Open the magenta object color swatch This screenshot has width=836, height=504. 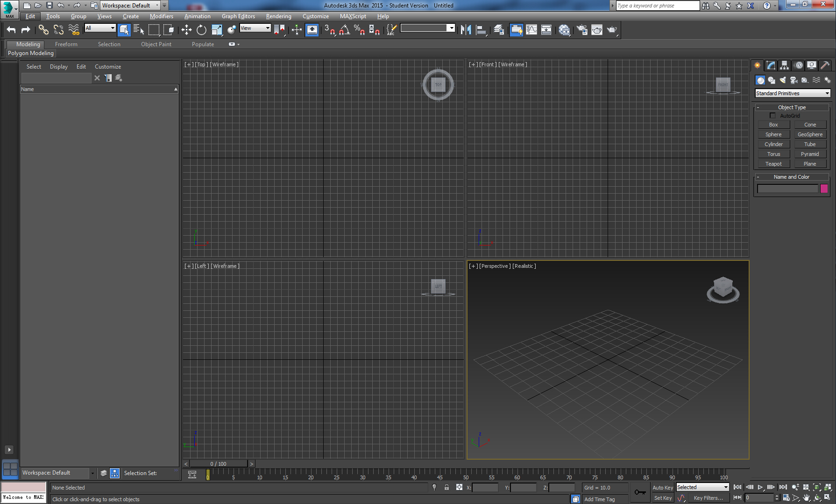pyautogui.click(x=824, y=189)
